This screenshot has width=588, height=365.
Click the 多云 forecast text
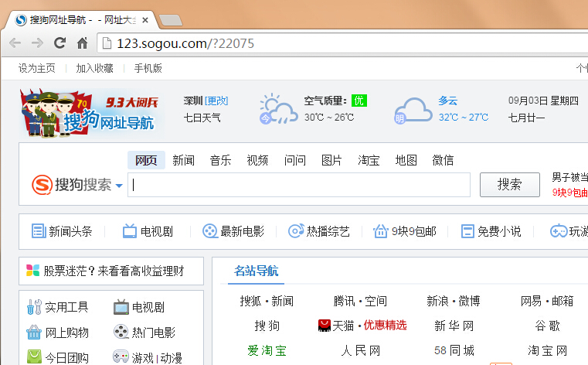448,101
